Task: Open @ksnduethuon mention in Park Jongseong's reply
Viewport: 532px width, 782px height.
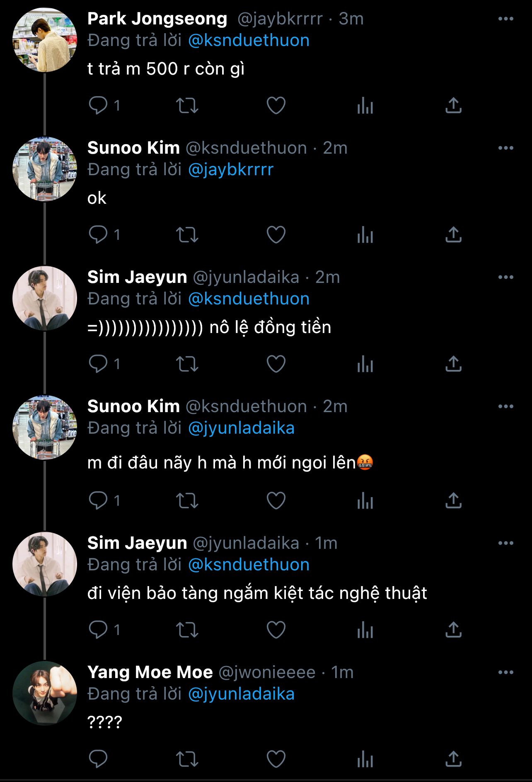Action: point(249,41)
